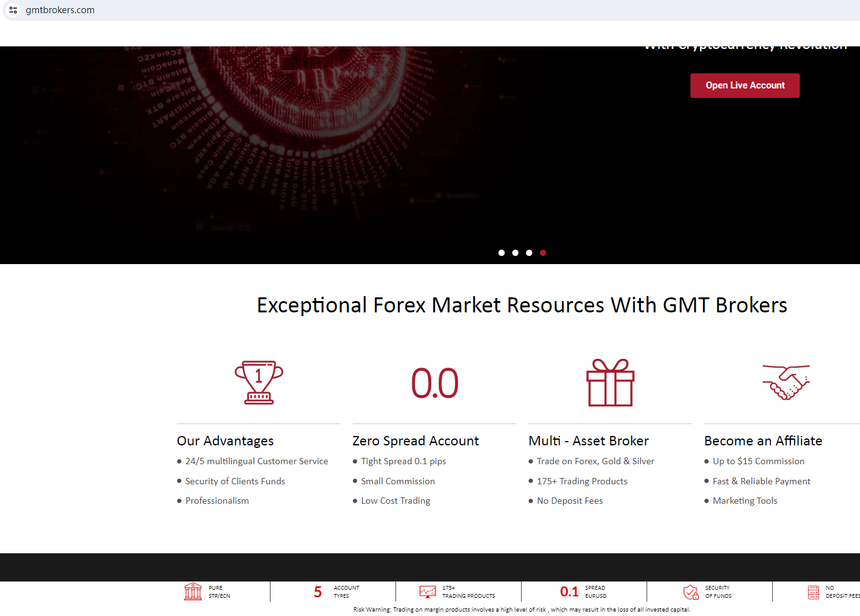860x616 pixels.
Task: Select the red fourth carousel slide dot
Action: tap(543, 253)
